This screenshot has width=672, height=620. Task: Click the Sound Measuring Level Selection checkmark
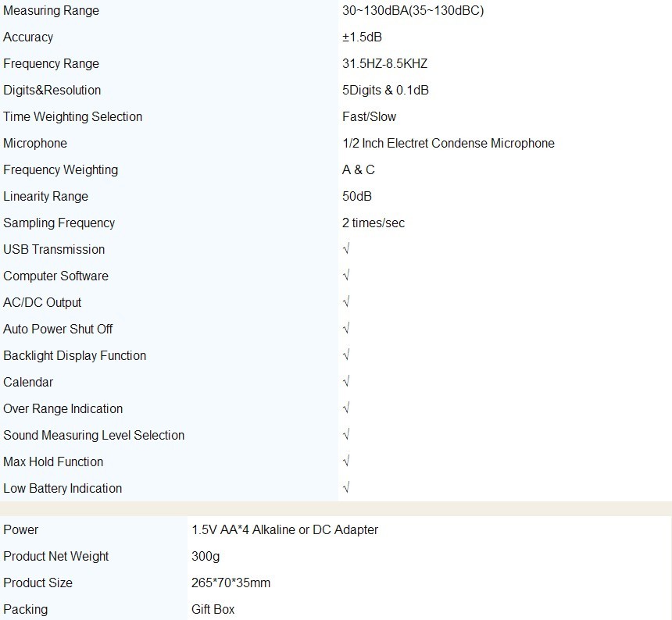point(346,435)
